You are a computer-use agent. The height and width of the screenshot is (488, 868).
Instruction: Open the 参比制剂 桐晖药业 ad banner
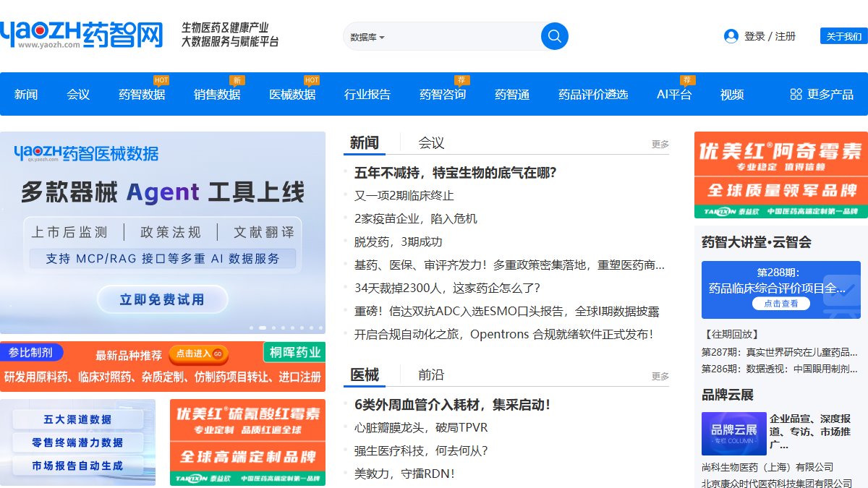163,367
